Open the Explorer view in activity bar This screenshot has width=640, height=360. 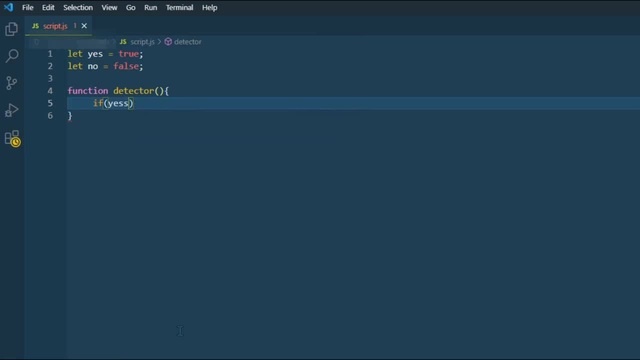[x=11, y=29]
